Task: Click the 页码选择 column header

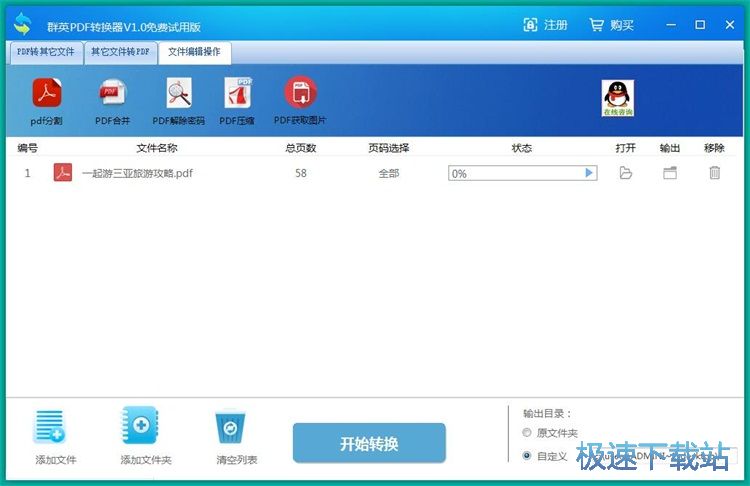Action: [389, 148]
